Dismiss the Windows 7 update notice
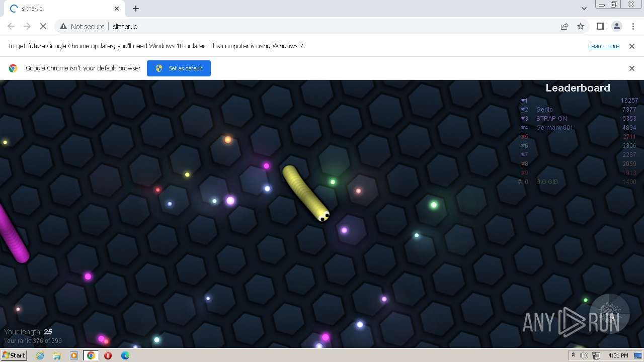The width and height of the screenshot is (644, 362). click(x=632, y=46)
